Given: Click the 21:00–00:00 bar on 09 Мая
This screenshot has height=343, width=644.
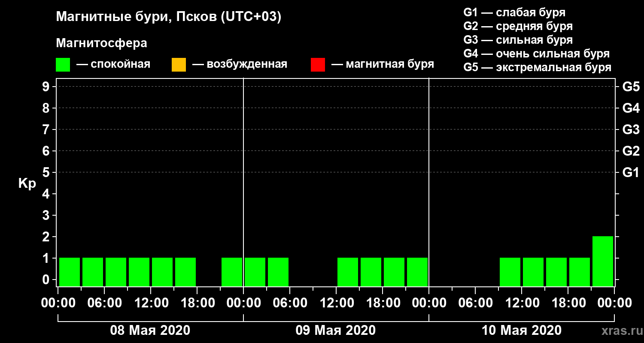Looking at the screenshot, I should (417, 272).
